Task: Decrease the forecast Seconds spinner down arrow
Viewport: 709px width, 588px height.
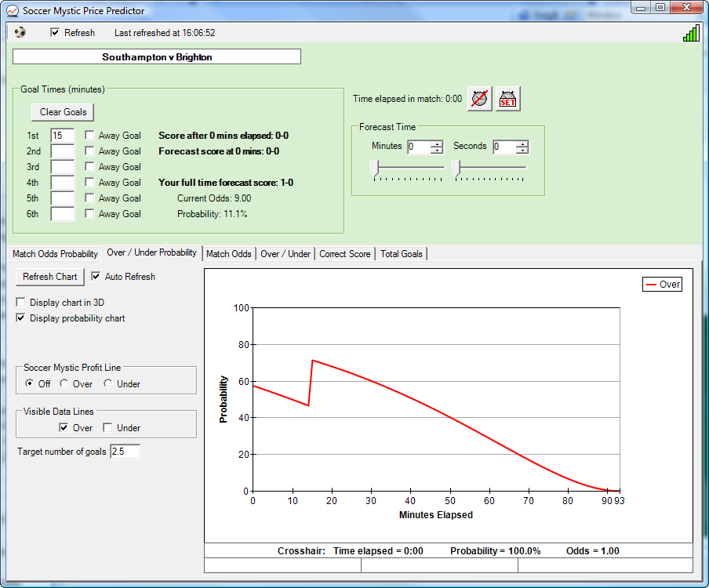Action: coord(522,150)
